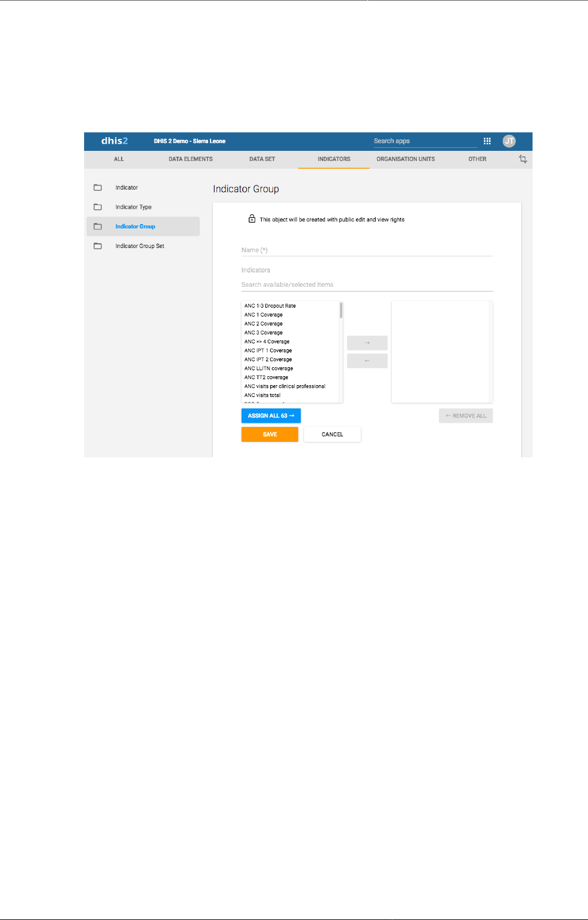
Task: Click the left arrow unassign button
Action: 367,361
